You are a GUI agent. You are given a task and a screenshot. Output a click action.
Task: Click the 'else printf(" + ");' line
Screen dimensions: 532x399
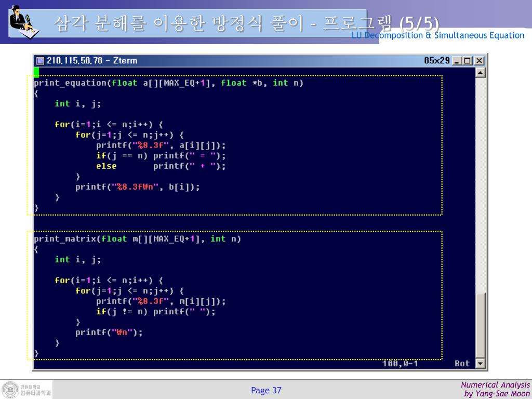coord(161,166)
